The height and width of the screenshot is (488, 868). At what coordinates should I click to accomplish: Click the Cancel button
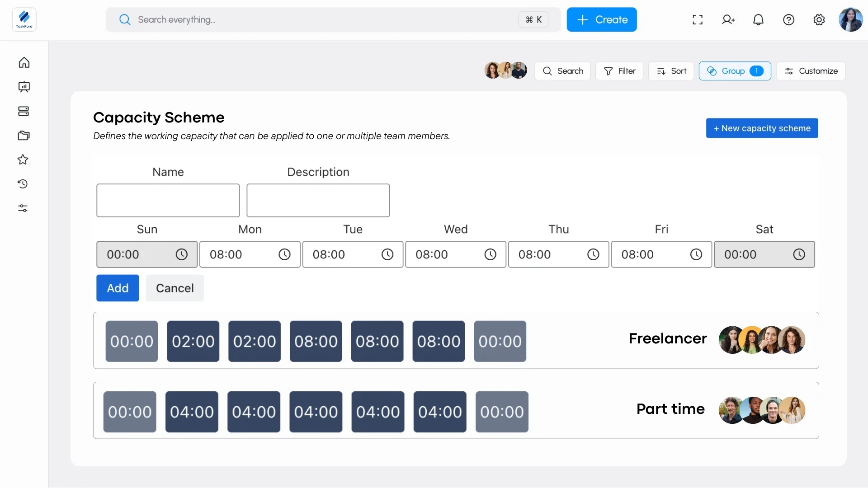[x=175, y=288]
